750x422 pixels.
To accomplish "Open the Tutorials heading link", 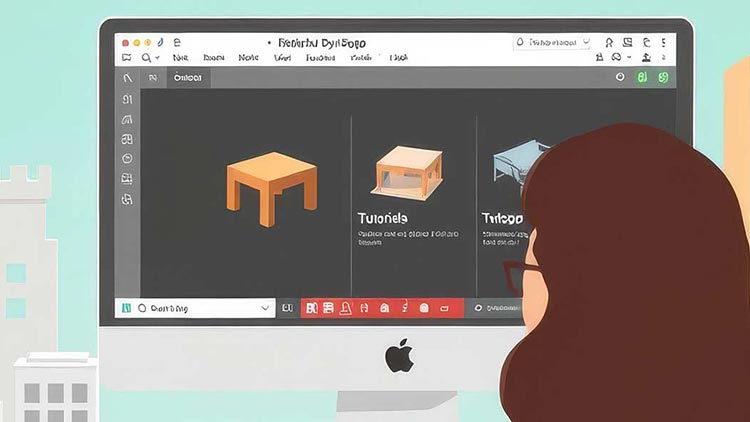I will [x=382, y=217].
